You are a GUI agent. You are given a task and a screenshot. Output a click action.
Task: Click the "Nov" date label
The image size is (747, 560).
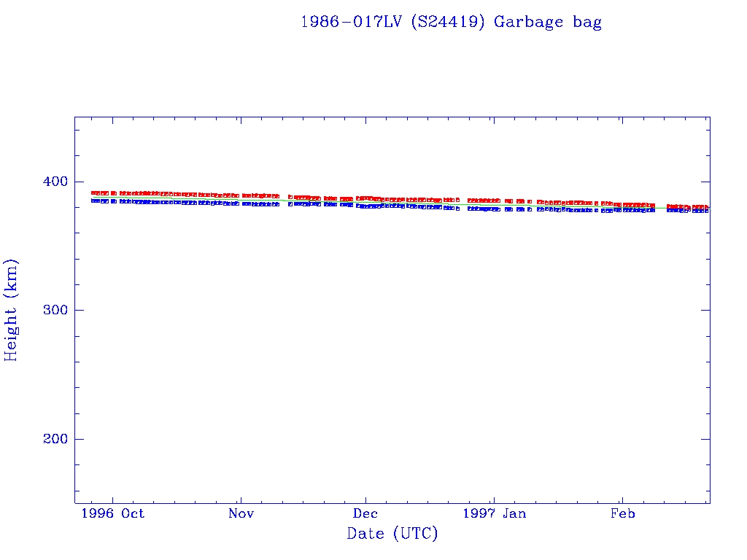coord(241,513)
